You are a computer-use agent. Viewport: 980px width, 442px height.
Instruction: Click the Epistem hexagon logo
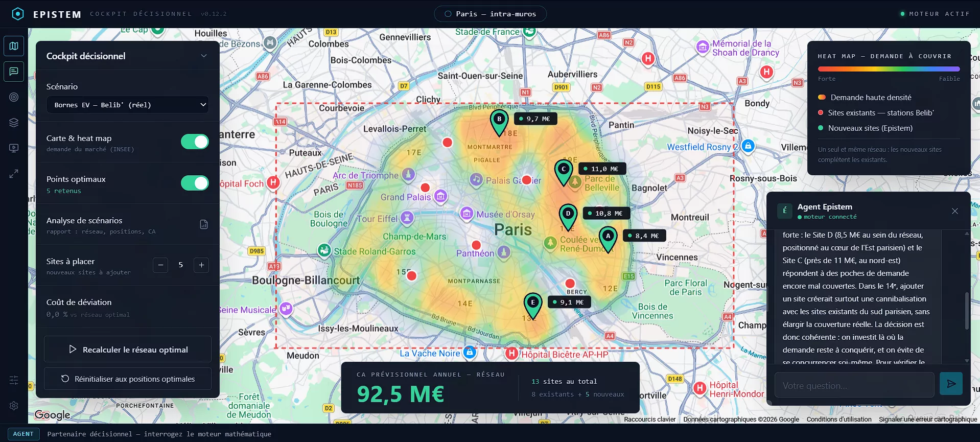(18, 14)
